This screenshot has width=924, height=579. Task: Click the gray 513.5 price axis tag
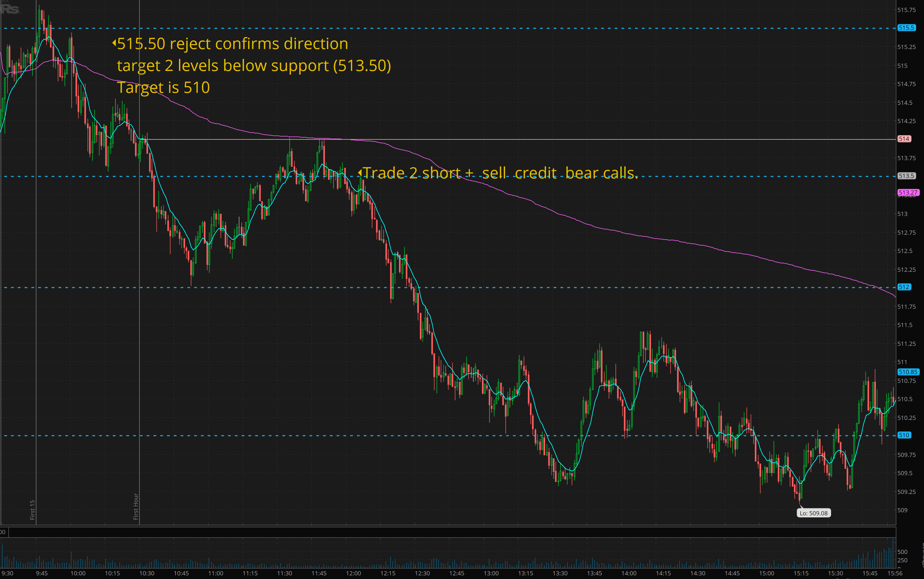coord(906,176)
